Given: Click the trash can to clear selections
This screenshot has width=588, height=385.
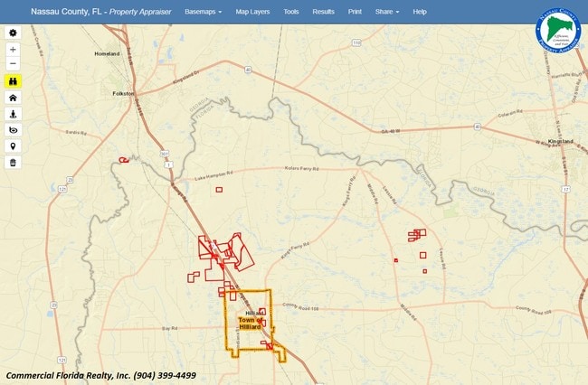Looking at the screenshot, I should pyautogui.click(x=13, y=163).
